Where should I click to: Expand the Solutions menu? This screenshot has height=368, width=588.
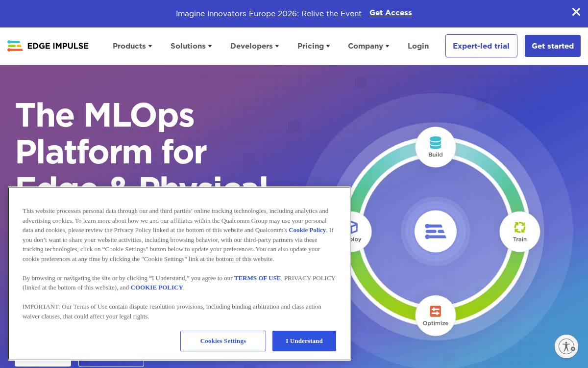click(191, 46)
